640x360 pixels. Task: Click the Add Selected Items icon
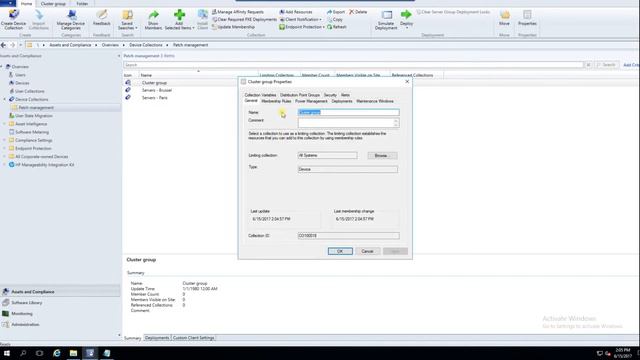tap(179, 19)
